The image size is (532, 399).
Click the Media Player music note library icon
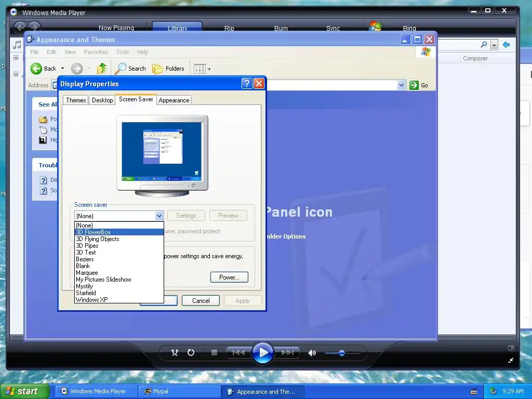pos(17,45)
